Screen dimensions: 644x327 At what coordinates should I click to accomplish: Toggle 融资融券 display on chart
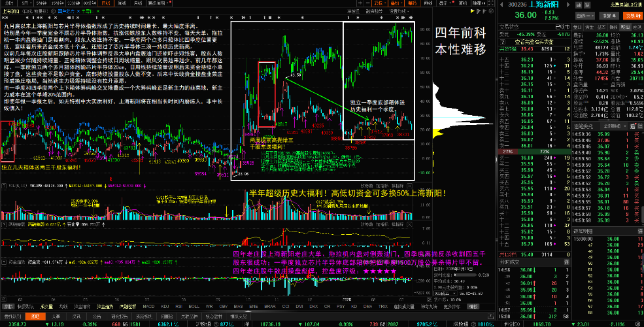(x=374, y=11)
